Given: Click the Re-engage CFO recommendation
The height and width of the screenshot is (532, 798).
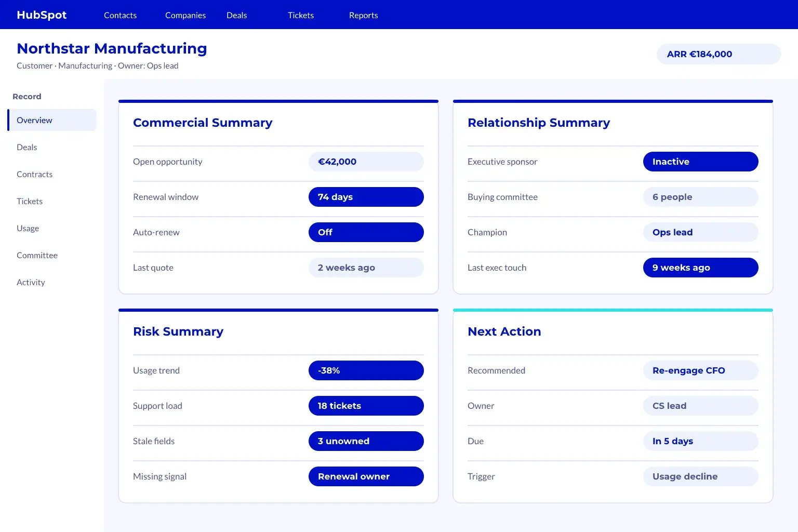Looking at the screenshot, I should point(701,370).
